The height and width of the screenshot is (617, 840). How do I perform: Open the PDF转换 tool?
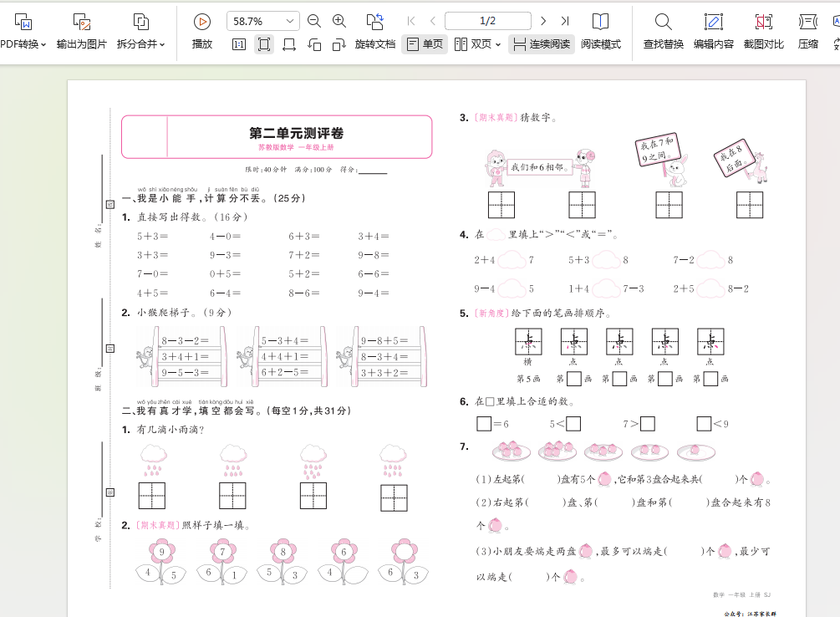click(x=23, y=31)
